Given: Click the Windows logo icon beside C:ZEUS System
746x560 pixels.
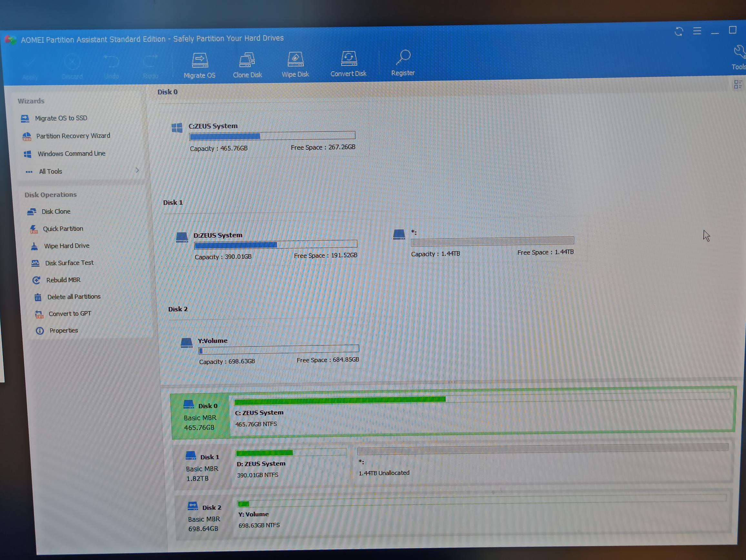Looking at the screenshot, I should coord(177,128).
